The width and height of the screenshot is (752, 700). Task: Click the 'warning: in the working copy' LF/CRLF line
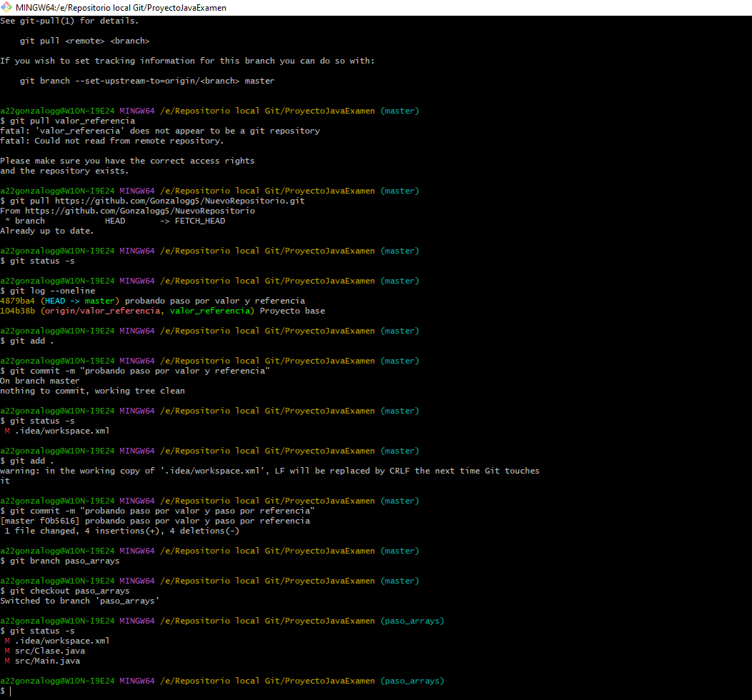[269, 471]
